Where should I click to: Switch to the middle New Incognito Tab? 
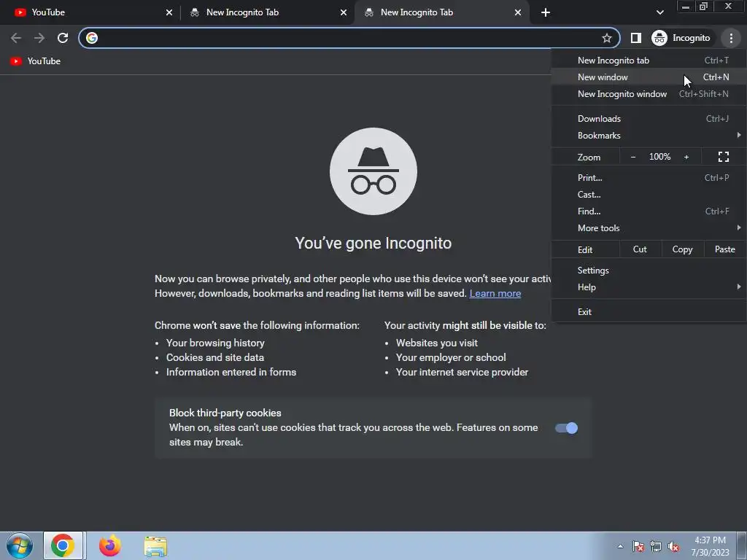tap(267, 12)
